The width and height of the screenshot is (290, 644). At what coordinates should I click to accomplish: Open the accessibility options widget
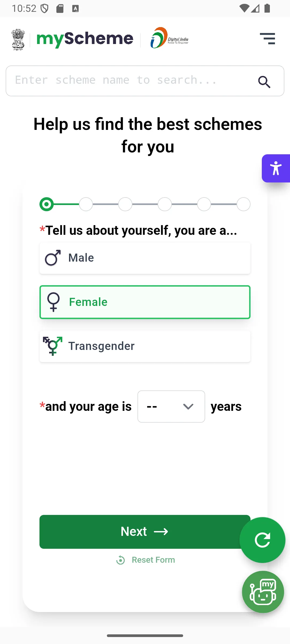tap(276, 169)
